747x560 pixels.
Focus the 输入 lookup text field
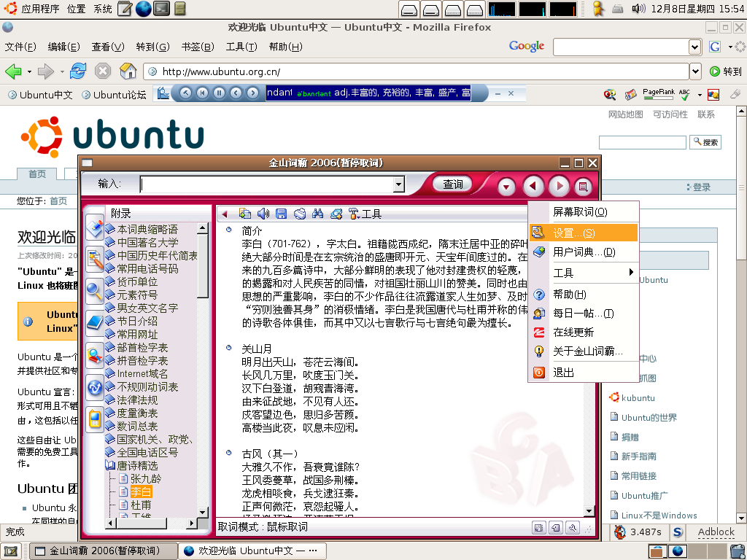click(267, 184)
